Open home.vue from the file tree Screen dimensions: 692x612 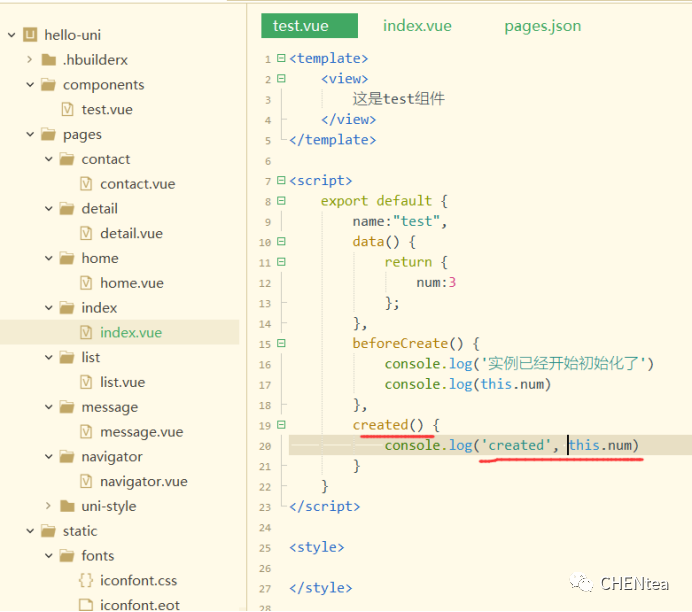click(131, 283)
